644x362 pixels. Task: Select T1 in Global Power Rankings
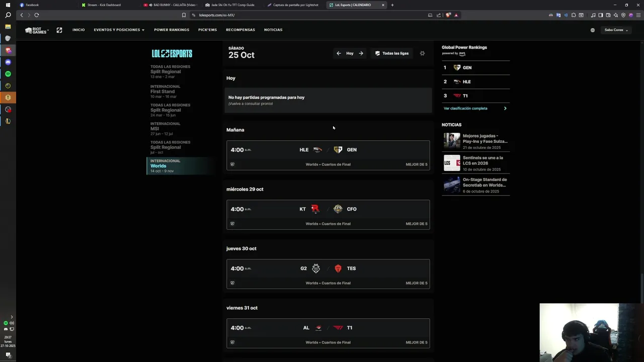476,96
